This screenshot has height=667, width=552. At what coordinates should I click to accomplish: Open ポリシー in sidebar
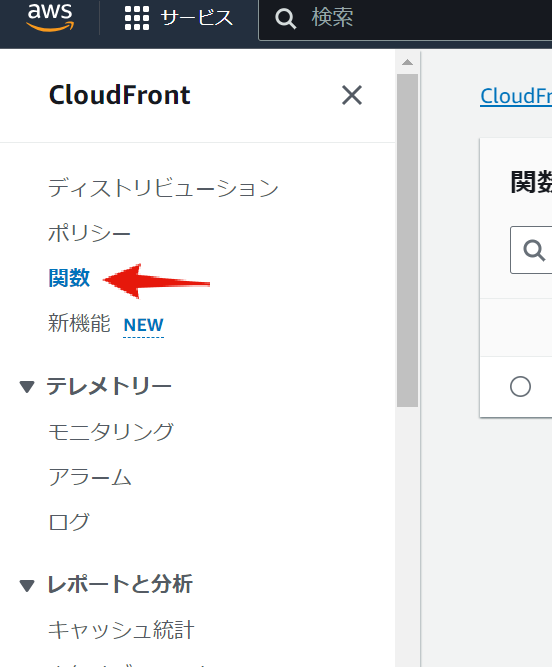[89, 233]
